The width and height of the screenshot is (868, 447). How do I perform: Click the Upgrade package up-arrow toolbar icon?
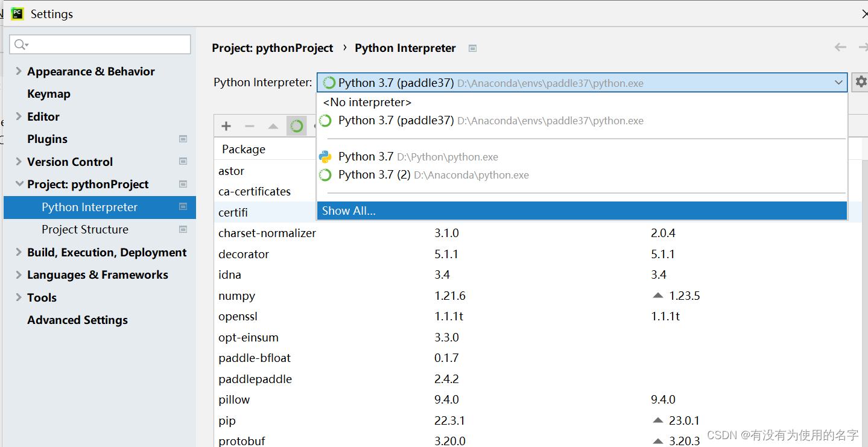273,126
